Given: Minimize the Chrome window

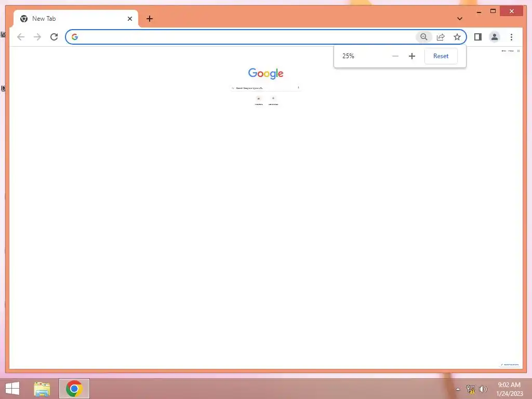Looking at the screenshot, I should point(478,11).
